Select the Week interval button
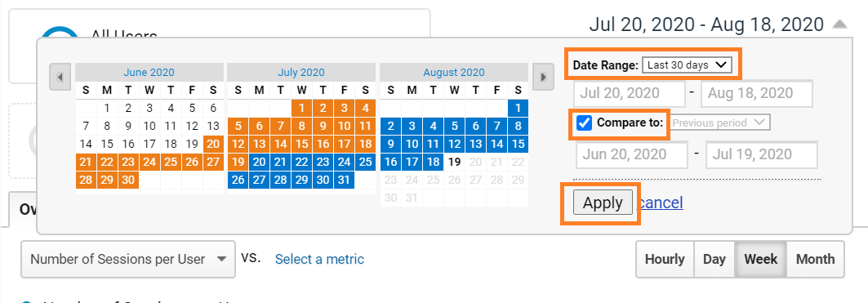This screenshot has width=868, height=303. click(x=760, y=259)
